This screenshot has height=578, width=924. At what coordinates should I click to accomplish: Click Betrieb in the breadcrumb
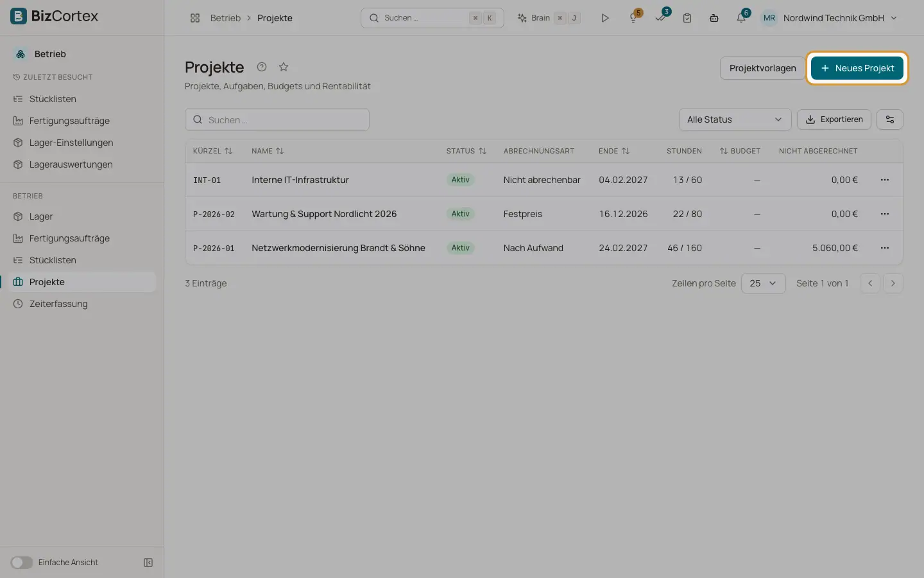(x=225, y=18)
